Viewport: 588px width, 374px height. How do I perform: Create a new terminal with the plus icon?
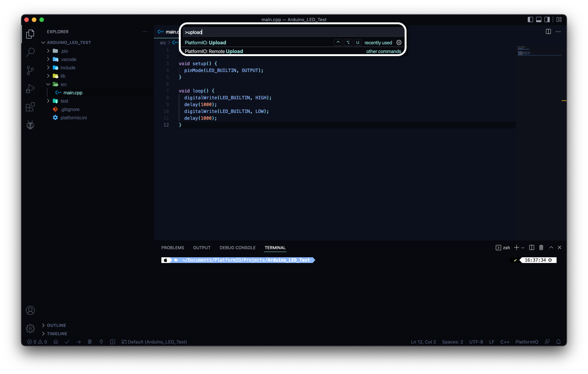(516, 247)
